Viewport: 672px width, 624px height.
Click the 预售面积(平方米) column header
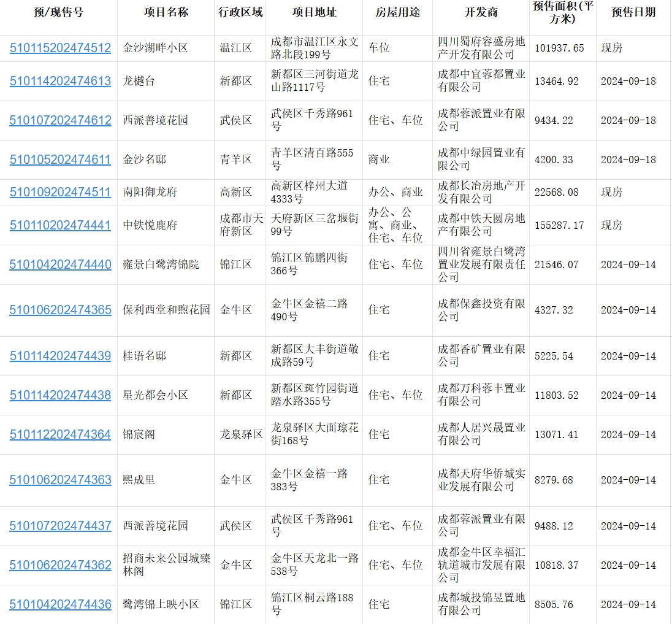tap(563, 12)
